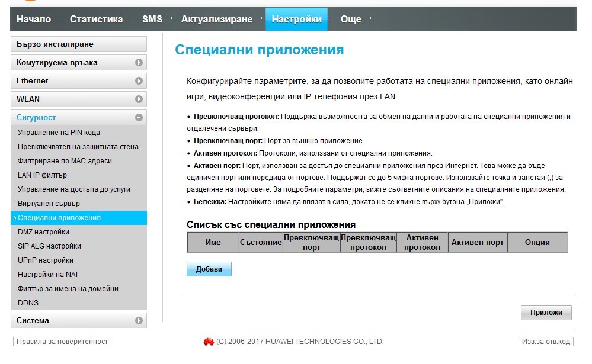Image resolution: width=592 pixels, height=364 pixels.
Task: Open Изв.за отв.код link
Action: [x=546, y=342]
